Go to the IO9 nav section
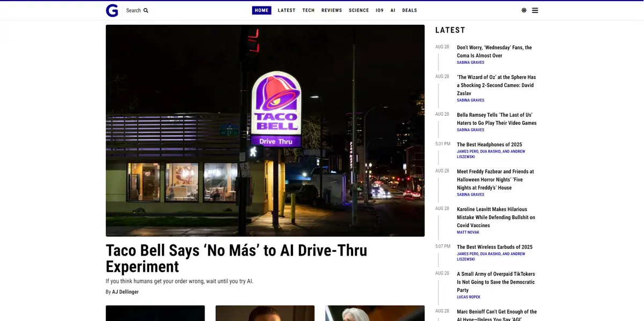644x321 pixels. pyautogui.click(x=380, y=10)
